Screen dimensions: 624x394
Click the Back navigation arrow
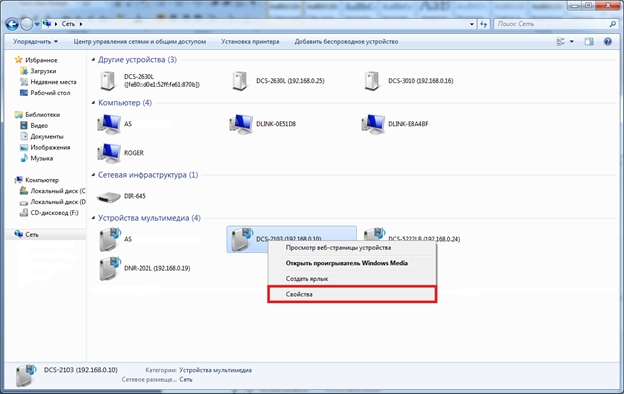click(x=12, y=24)
